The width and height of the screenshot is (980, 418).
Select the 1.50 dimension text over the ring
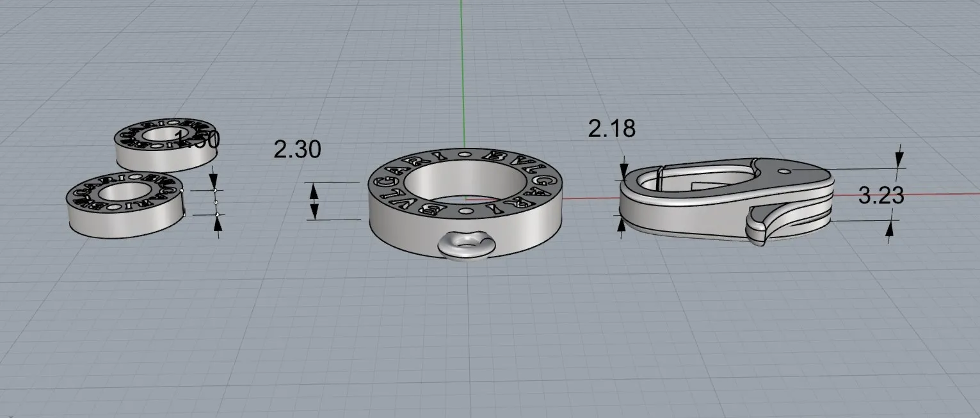coord(197,139)
